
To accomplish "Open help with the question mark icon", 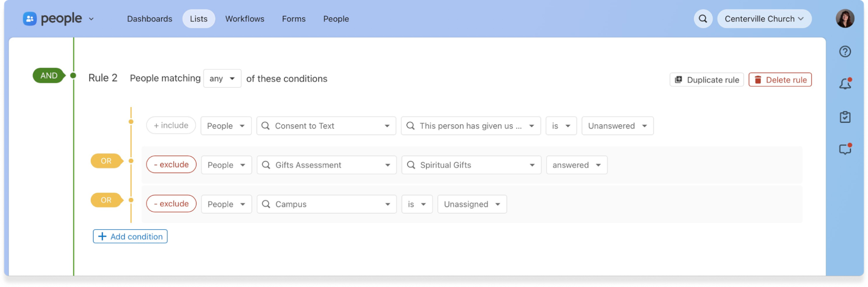I will tap(845, 52).
